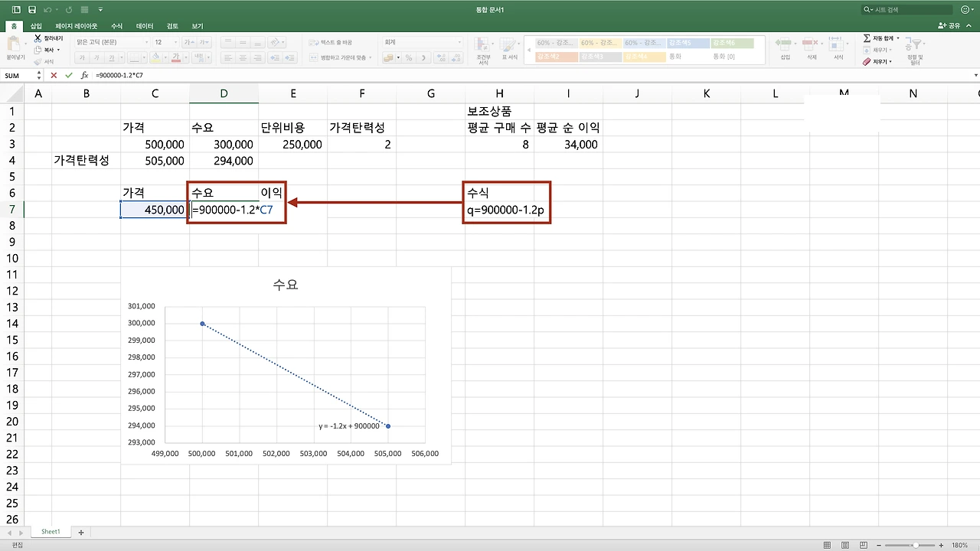This screenshot has width=980, height=551.
Task: Toggle italic formatting (second 가 button)
Action: coord(97,57)
